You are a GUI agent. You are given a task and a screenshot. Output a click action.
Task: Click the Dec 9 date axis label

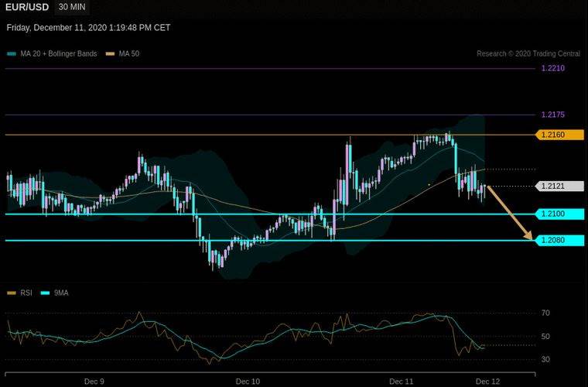click(94, 382)
